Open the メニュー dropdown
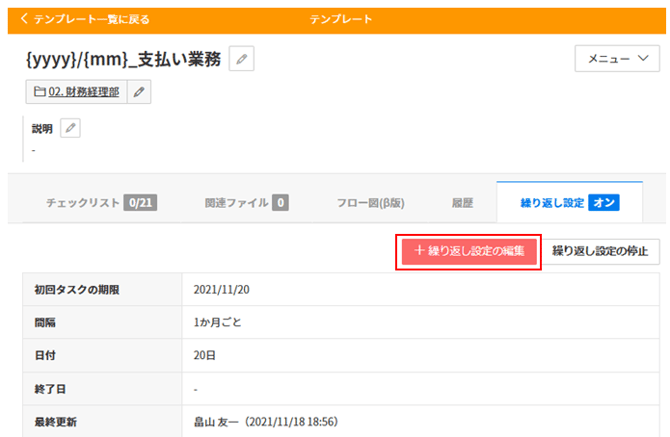Viewport: 670px width, 437px height. coord(617,59)
